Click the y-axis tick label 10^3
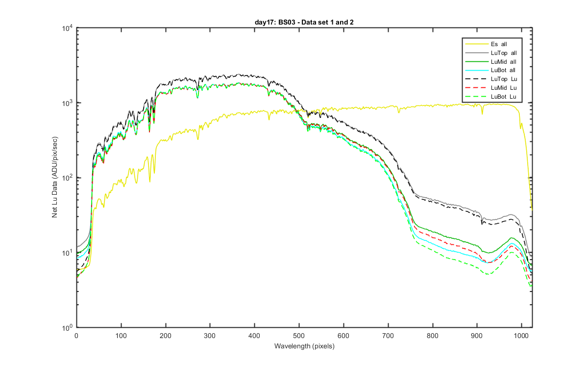The image size is (588, 368). (x=67, y=102)
